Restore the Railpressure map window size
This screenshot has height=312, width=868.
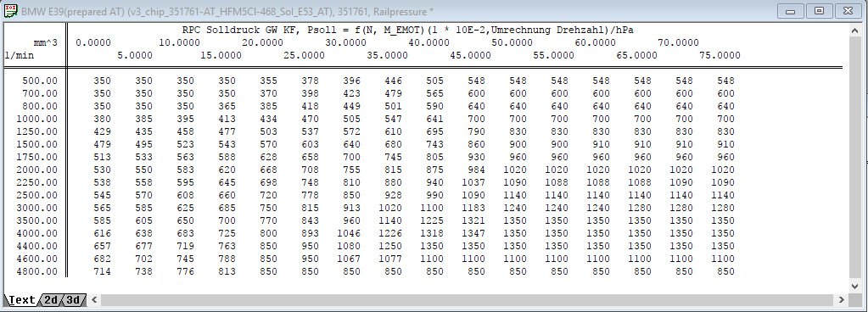coord(820,11)
